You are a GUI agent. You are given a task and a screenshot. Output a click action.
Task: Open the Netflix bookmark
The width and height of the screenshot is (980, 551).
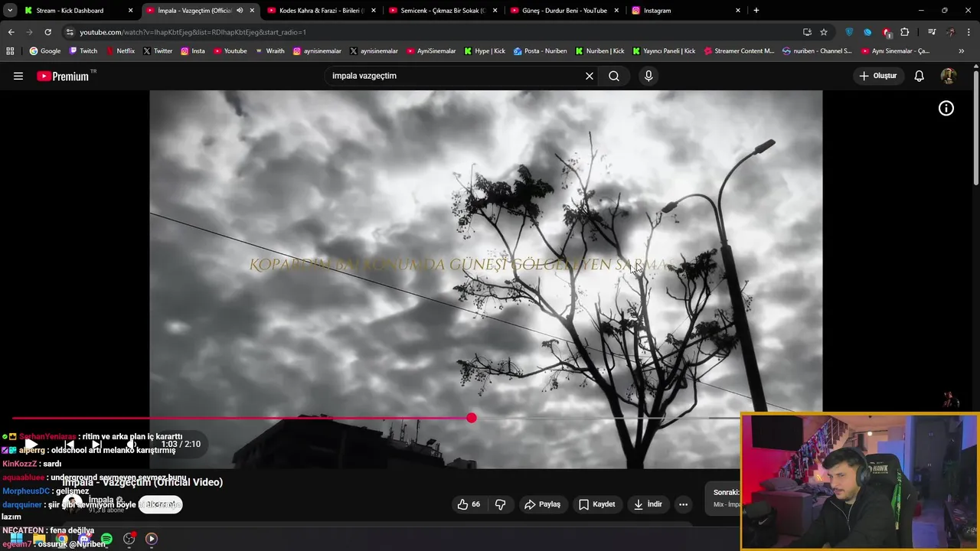tap(120, 51)
